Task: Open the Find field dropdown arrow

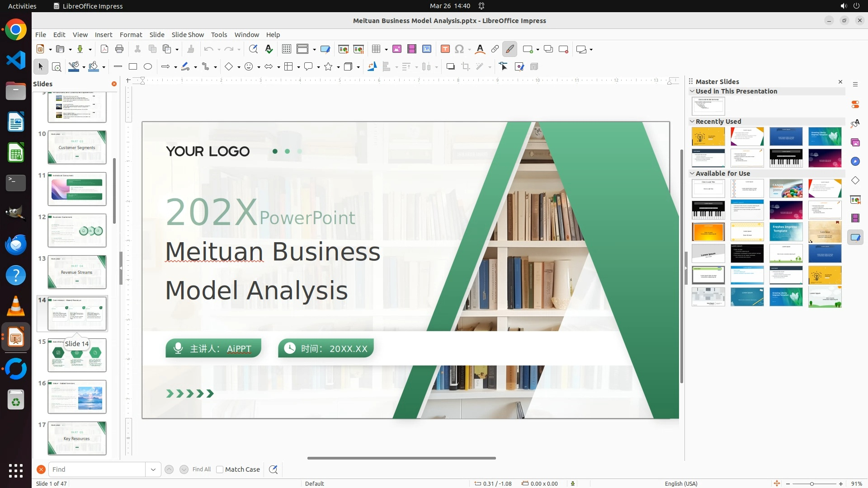Action: pyautogui.click(x=153, y=469)
